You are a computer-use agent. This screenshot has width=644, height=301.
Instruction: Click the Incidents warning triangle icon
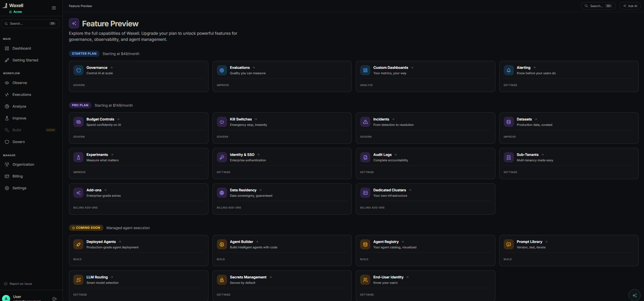pyautogui.click(x=365, y=122)
